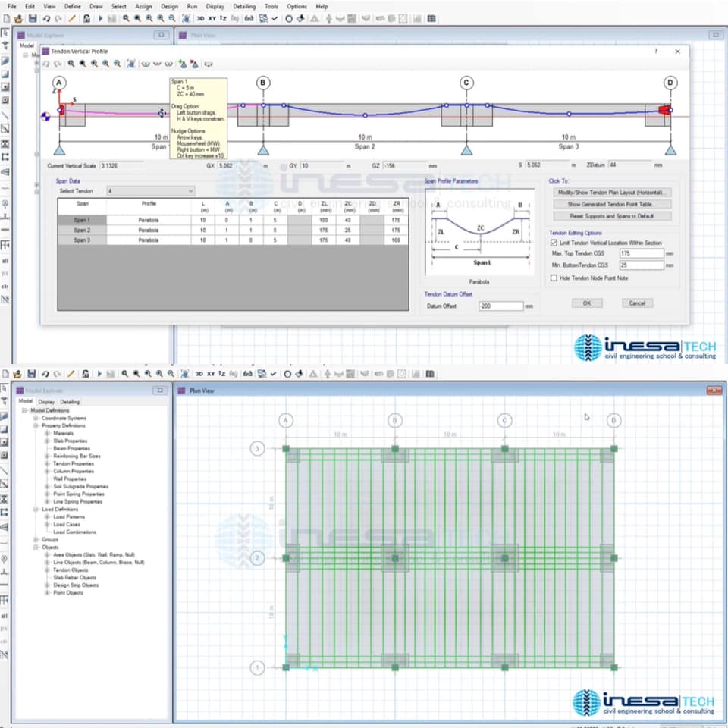Image resolution: width=728 pixels, height=728 pixels.
Task: Open the Select Tendon dropdown
Action: coord(151,191)
